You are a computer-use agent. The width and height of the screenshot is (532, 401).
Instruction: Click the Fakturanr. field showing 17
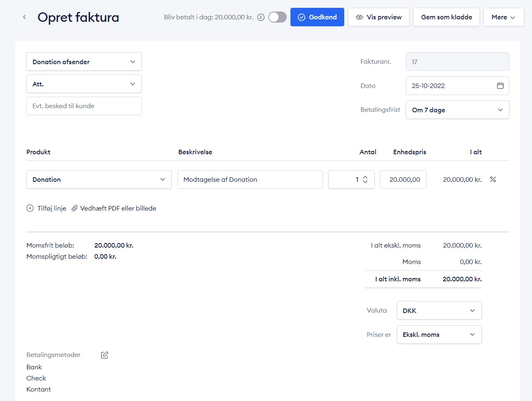tap(458, 62)
